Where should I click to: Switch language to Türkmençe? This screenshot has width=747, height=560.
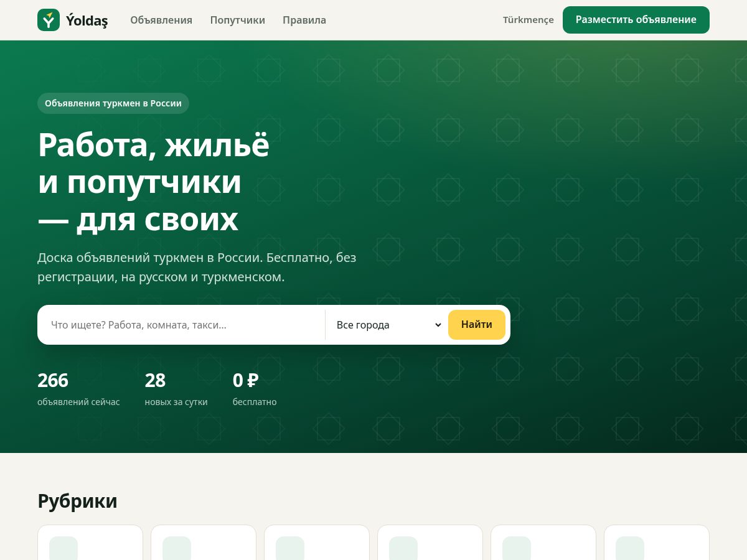(x=529, y=20)
